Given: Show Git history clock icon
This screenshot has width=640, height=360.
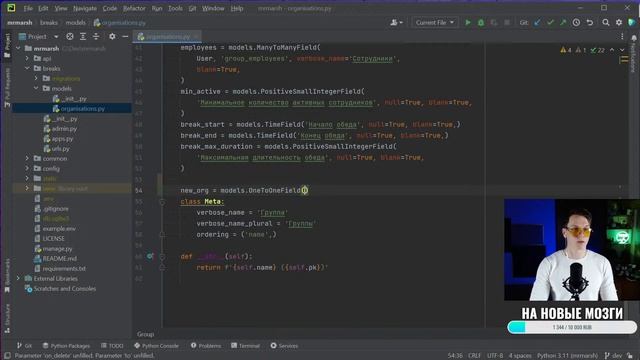Looking at the screenshot, I should pyautogui.click(x=576, y=22).
